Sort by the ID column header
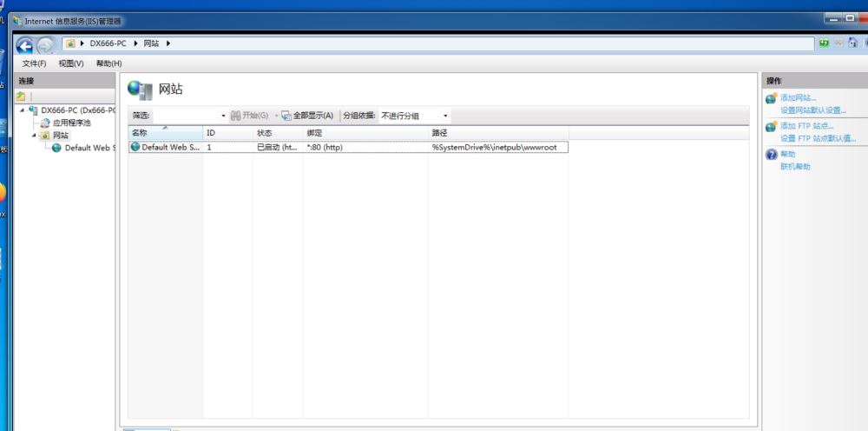Screen dimensions: 868x431 228,133
